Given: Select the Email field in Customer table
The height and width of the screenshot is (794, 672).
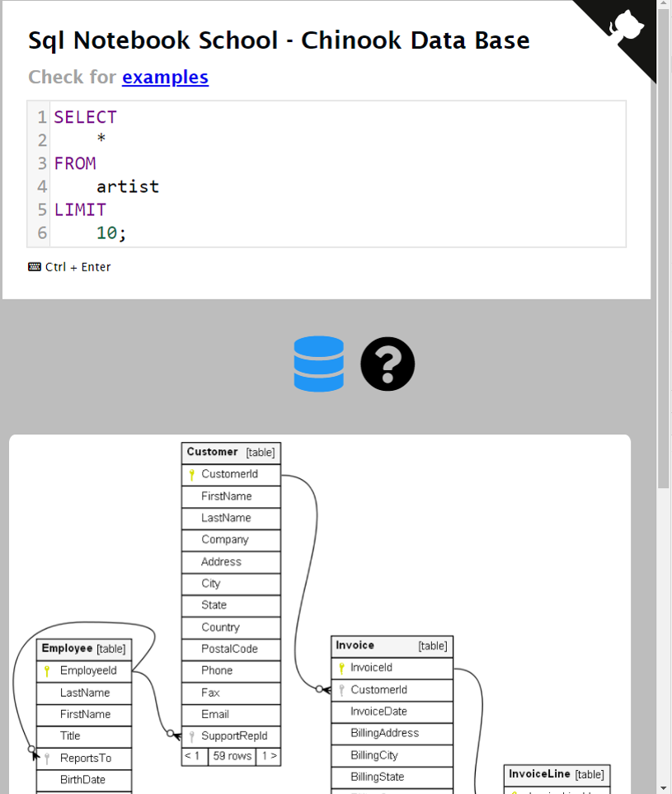Looking at the screenshot, I should (231, 714).
